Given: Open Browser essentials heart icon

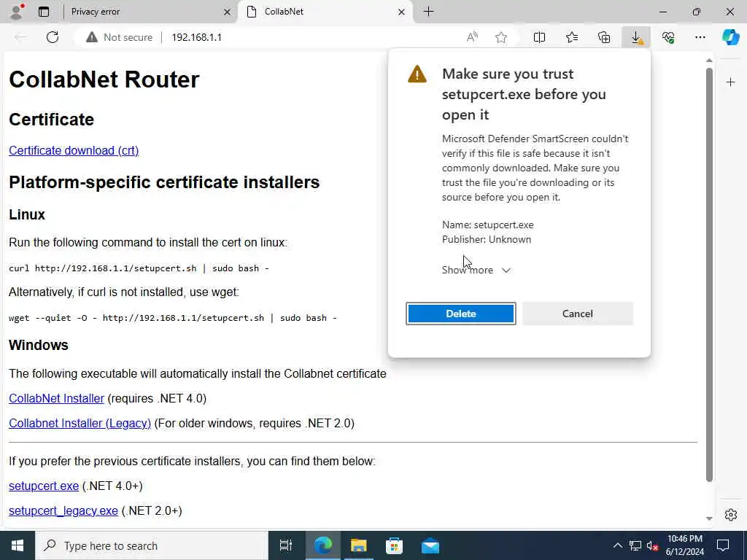Looking at the screenshot, I should tap(668, 37).
